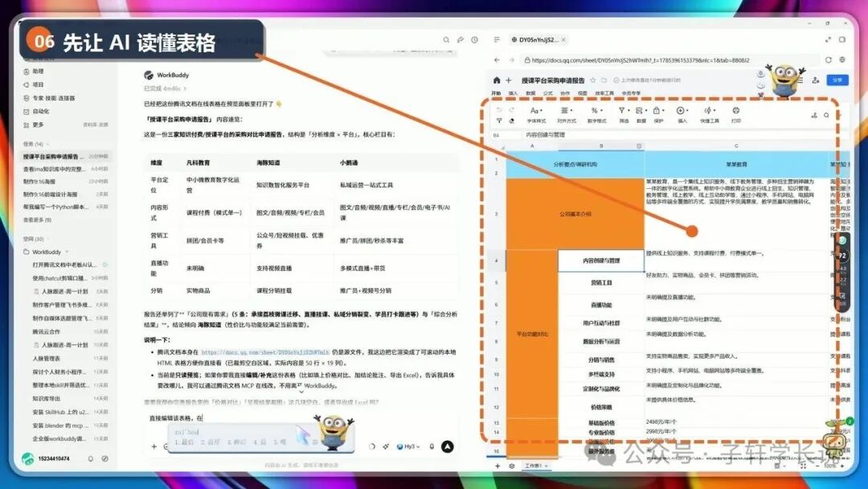The image size is (868, 489).
Task: Click the 查看更多 (9) link
Action: pyautogui.click(x=37, y=220)
